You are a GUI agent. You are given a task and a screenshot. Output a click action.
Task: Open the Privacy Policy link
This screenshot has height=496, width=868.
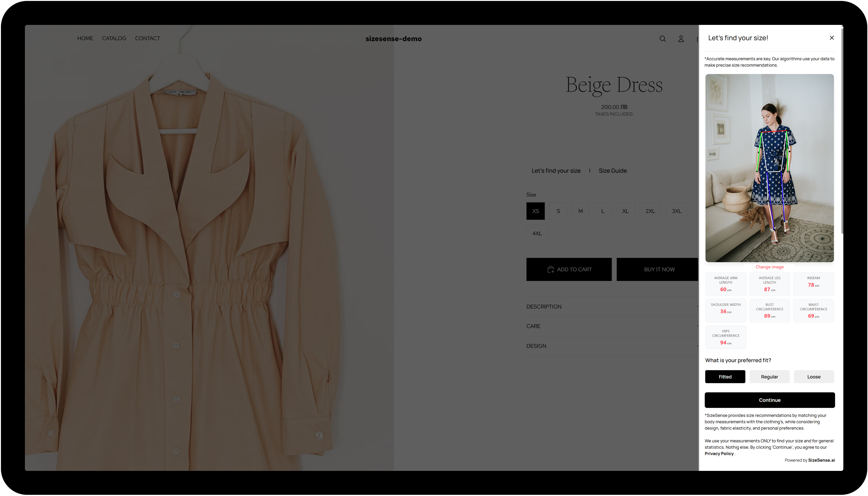point(719,454)
